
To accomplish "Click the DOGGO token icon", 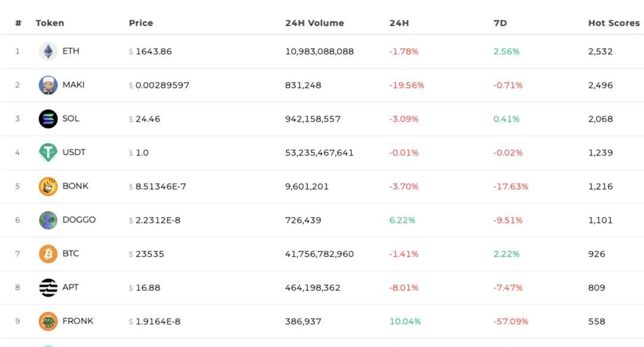I will click(x=48, y=220).
